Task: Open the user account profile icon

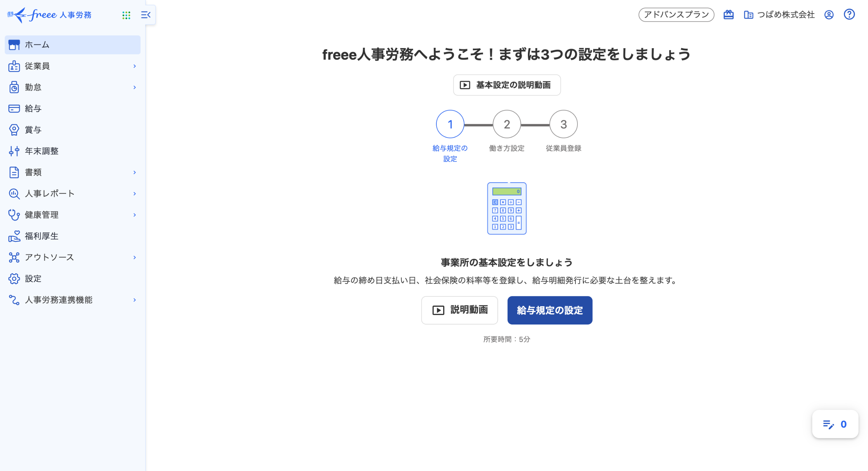Action: (x=829, y=15)
